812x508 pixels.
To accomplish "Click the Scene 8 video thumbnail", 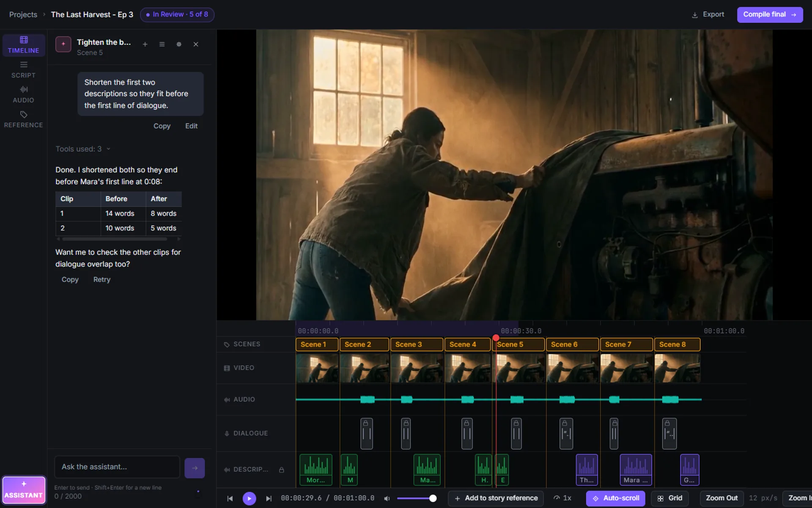I will click(677, 368).
